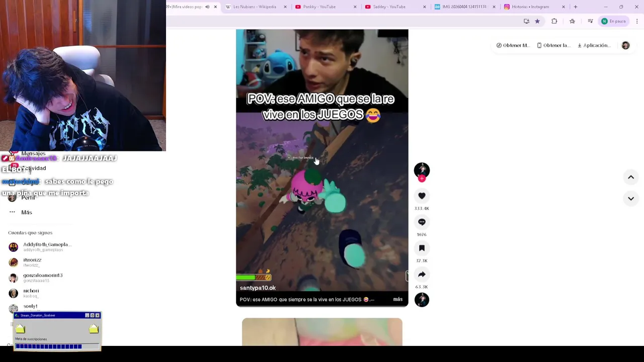Click the left folder icon in Stream_Donation_Goal window
This screenshot has height=362, width=644.
click(20, 329)
